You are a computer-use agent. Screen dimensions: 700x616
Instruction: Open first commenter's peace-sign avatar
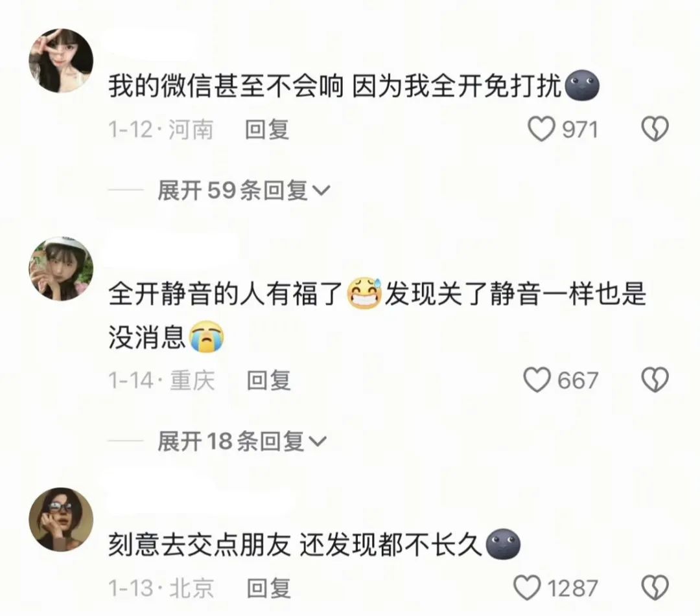point(61,61)
